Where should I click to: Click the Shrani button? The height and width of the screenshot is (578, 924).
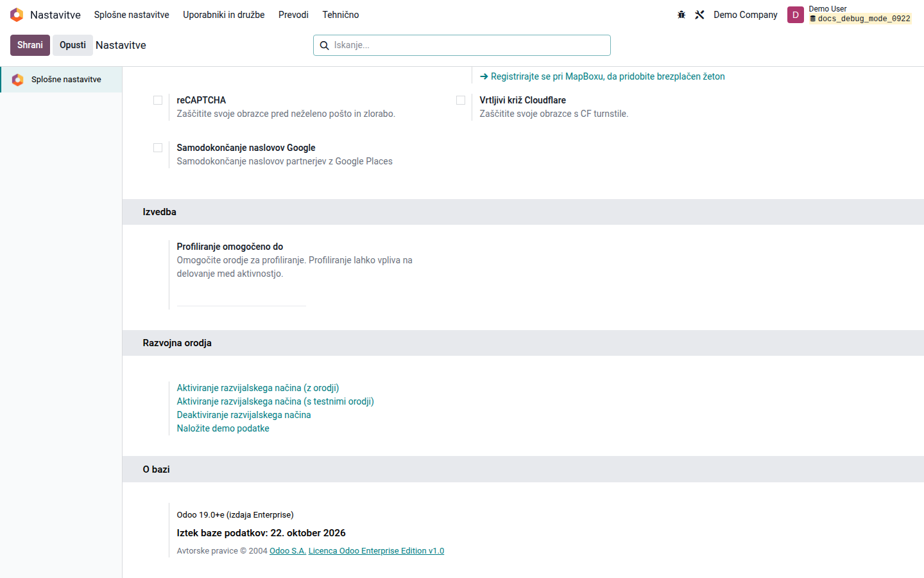coord(30,45)
